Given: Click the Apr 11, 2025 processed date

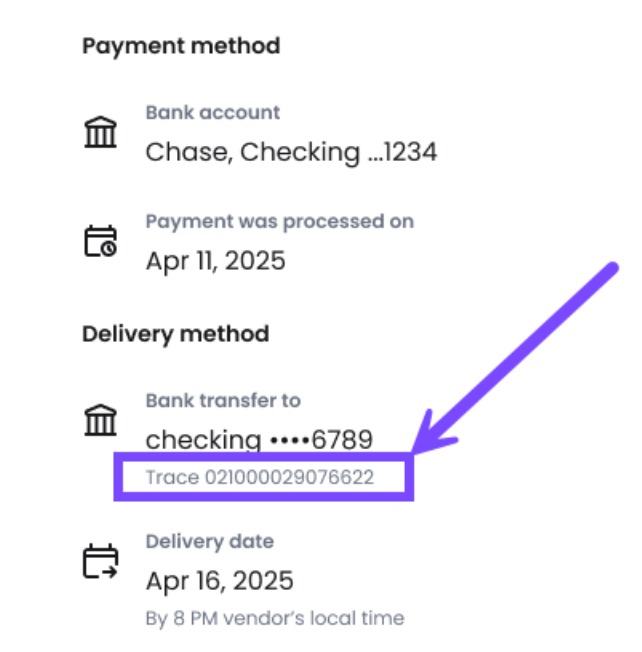Looking at the screenshot, I should click(215, 261).
